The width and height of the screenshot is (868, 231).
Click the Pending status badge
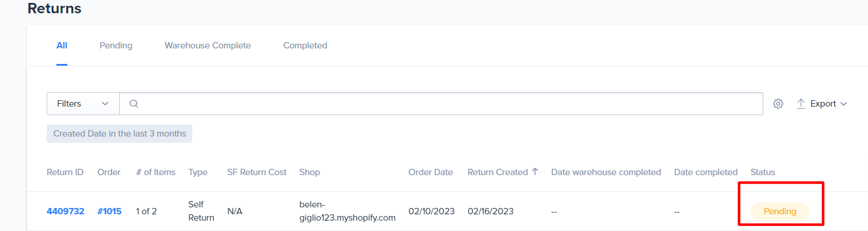(x=780, y=211)
